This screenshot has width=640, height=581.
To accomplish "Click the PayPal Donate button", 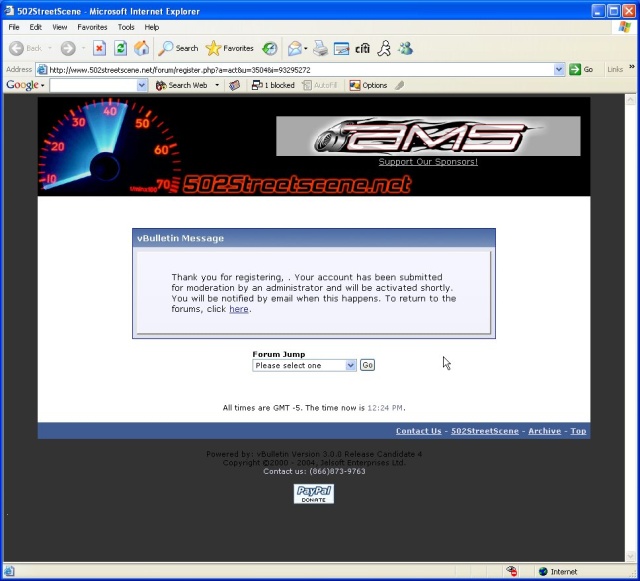I will 313,494.
